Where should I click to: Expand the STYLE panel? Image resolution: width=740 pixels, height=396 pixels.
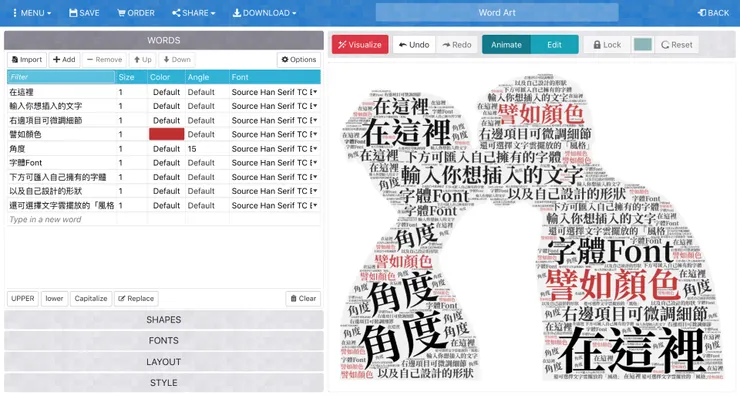[164, 383]
